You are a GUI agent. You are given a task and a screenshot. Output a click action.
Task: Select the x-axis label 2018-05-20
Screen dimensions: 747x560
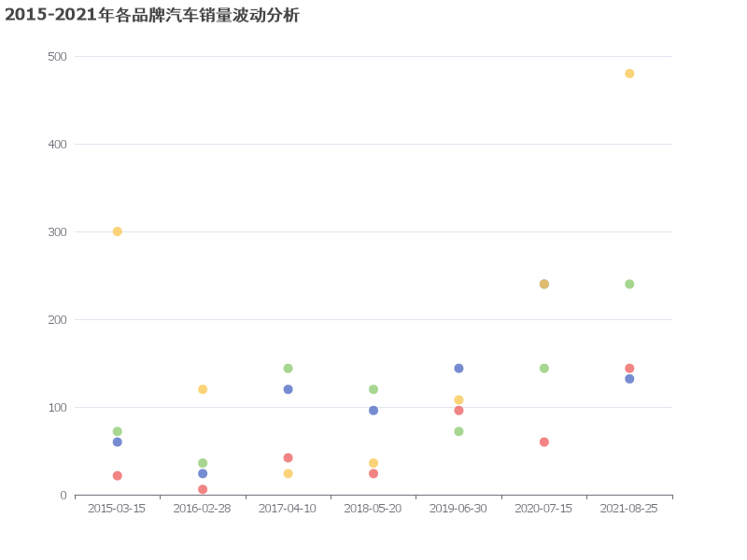[x=373, y=509]
